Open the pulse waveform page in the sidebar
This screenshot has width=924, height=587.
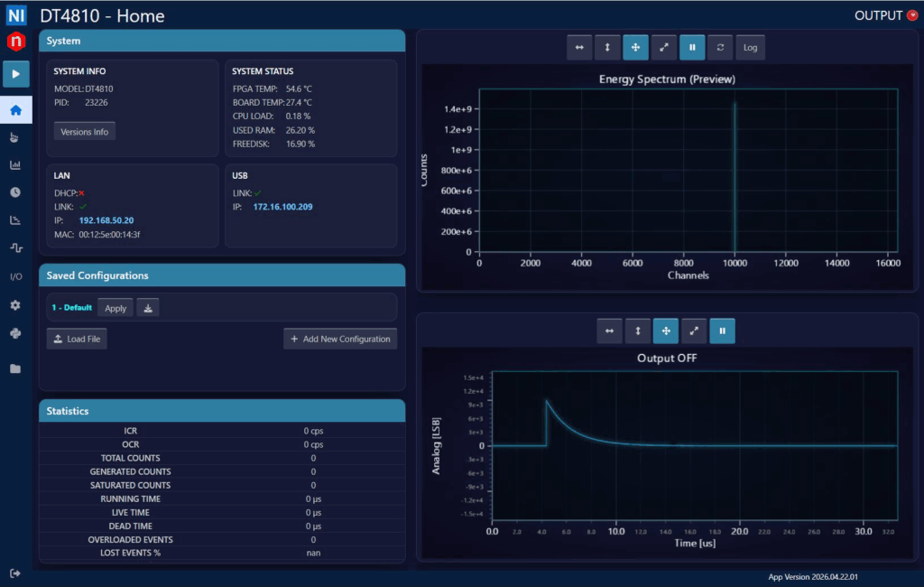[16, 247]
